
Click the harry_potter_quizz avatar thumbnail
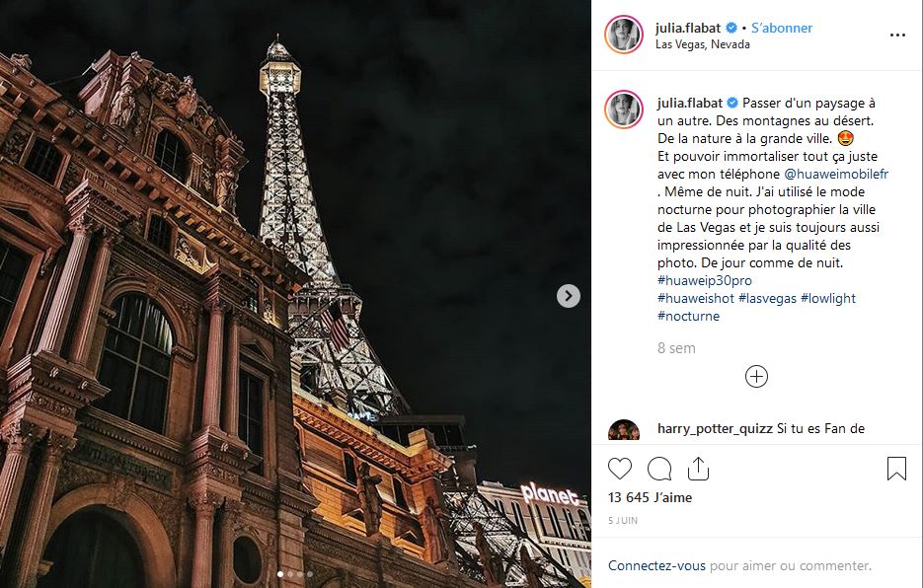[x=623, y=431]
